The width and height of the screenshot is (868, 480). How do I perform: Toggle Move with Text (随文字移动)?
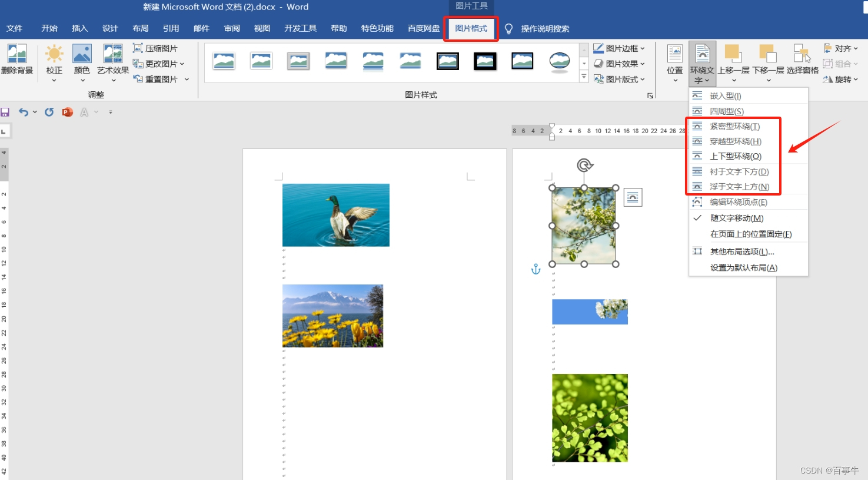[749, 218]
